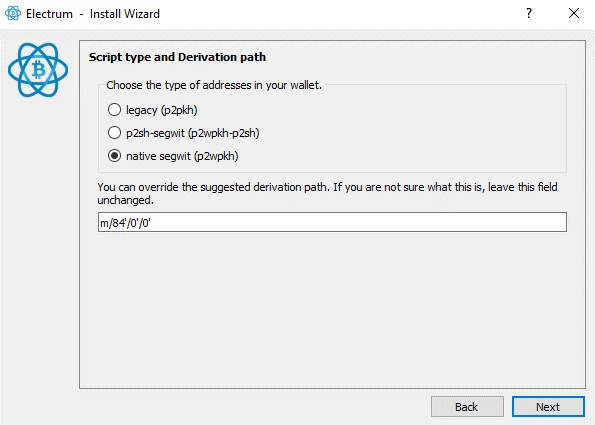This screenshot has width=595, height=425.
Task: Go to the previous step with Back
Action: [x=467, y=407]
